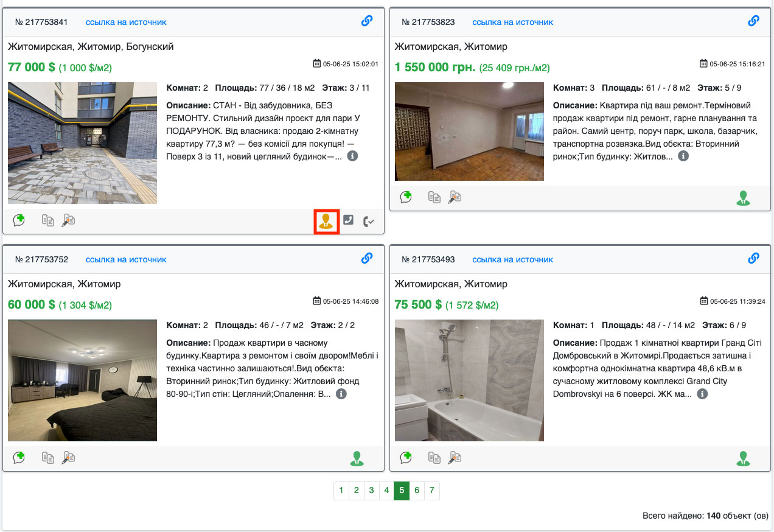Click the address Житомирская, Житомир, Богунский
774x532 pixels.
(91, 47)
